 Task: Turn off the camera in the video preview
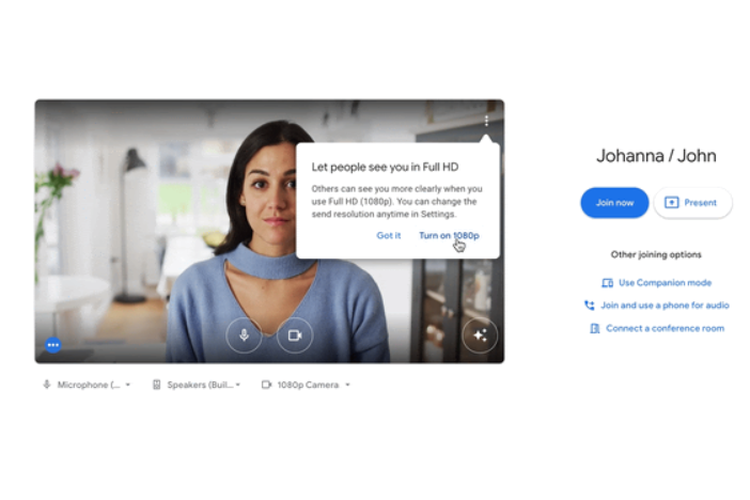pyautogui.click(x=295, y=335)
